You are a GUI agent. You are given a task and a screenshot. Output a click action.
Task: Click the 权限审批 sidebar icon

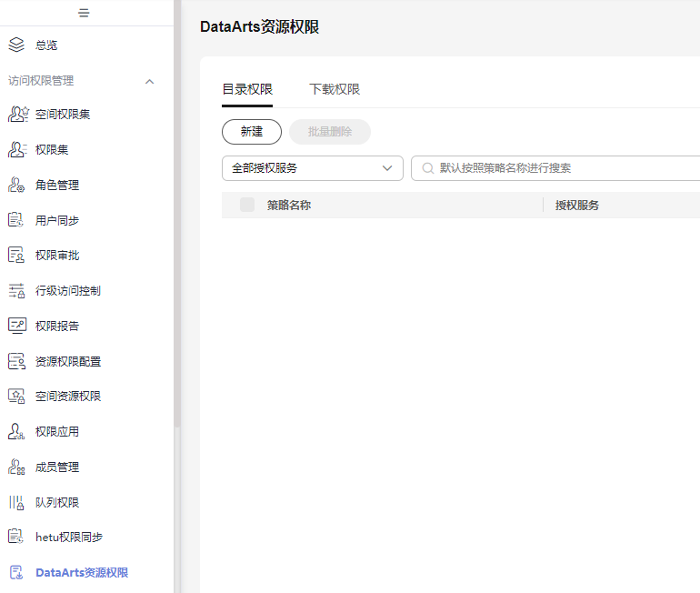tap(16, 255)
